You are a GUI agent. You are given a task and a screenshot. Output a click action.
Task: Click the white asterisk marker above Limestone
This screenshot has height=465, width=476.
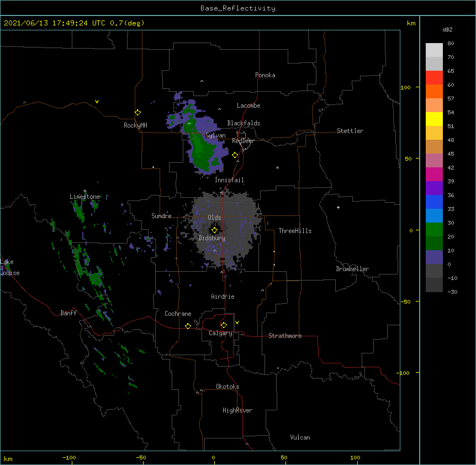pyautogui.click(x=85, y=191)
